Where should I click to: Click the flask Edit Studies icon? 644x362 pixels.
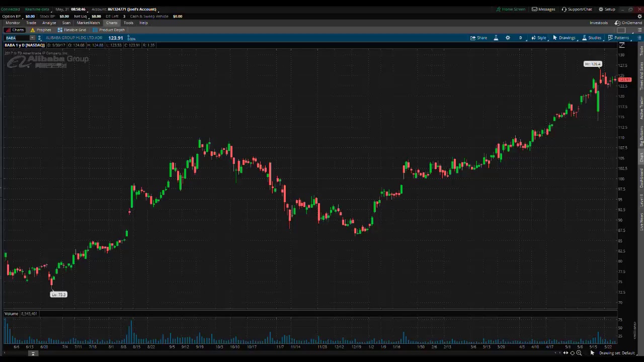pyautogui.click(x=496, y=38)
